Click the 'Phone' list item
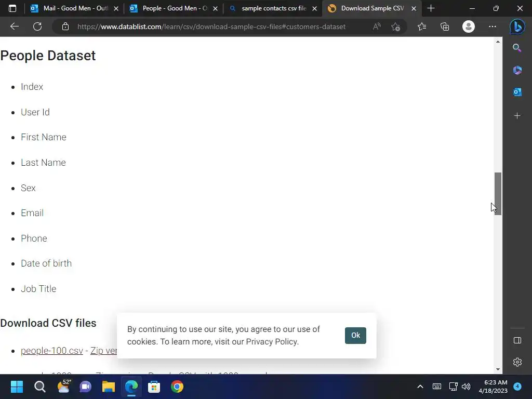Image resolution: width=532 pixels, height=399 pixels. [x=34, y=238]
